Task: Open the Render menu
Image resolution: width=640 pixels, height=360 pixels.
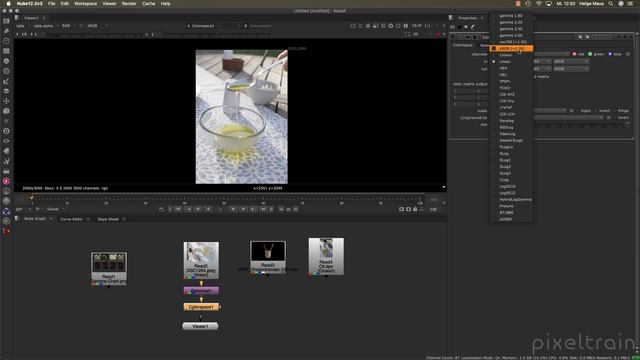Action: (x=129, y=3)
